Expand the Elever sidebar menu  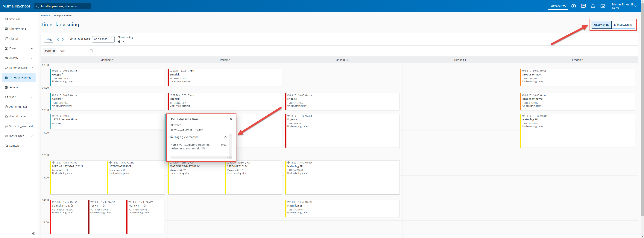32,48
